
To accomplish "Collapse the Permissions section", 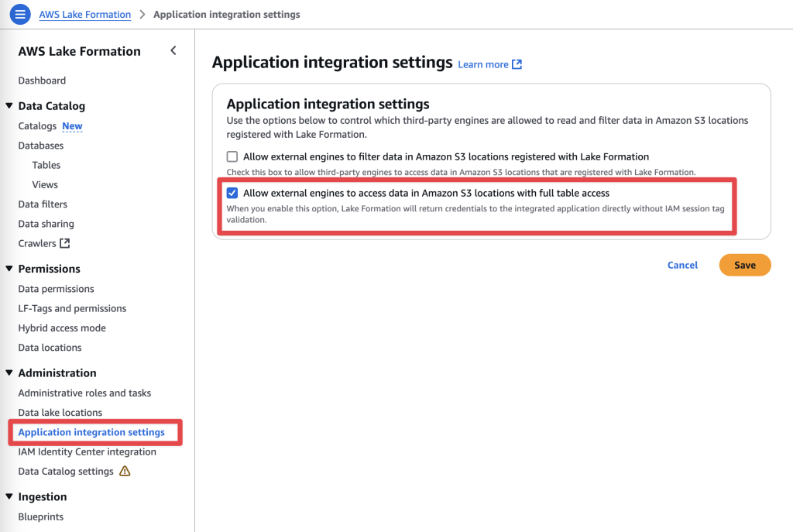I will coord(9,269).
